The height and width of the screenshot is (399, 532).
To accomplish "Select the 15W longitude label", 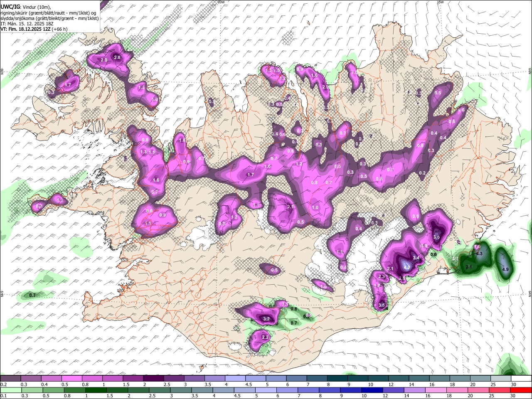I will point(440,2).
